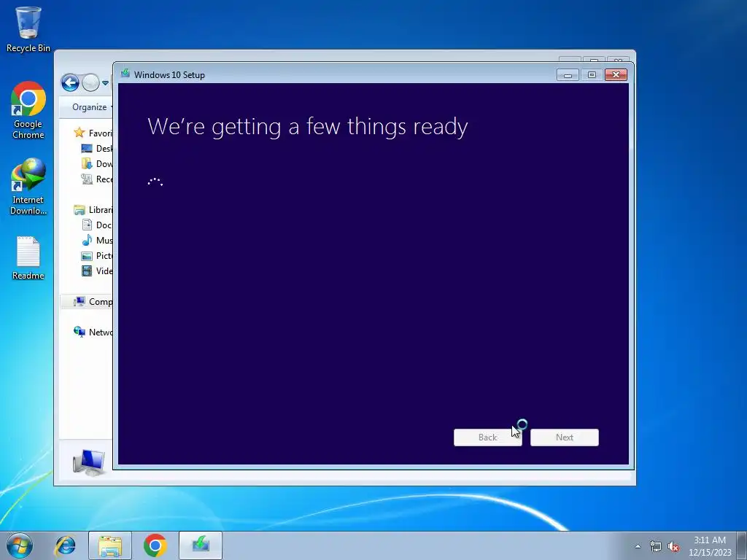
Task: Show hidden system tray icons
Action: click(638, 546)
